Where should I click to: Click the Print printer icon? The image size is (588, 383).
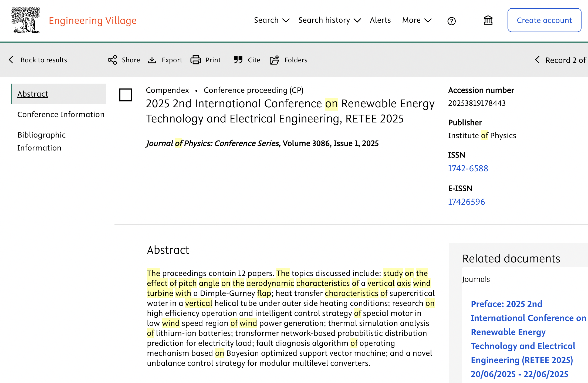coord(195,60)
